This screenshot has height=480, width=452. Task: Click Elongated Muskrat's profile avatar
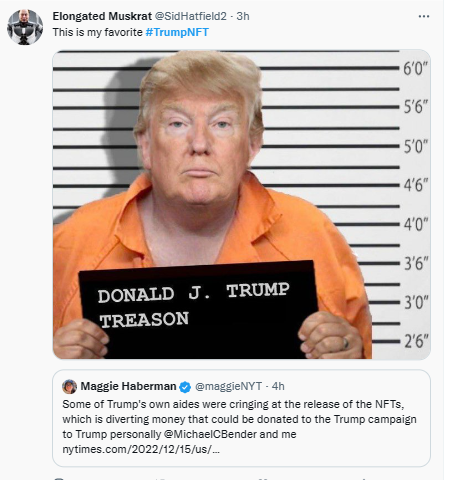coord(25,27)
